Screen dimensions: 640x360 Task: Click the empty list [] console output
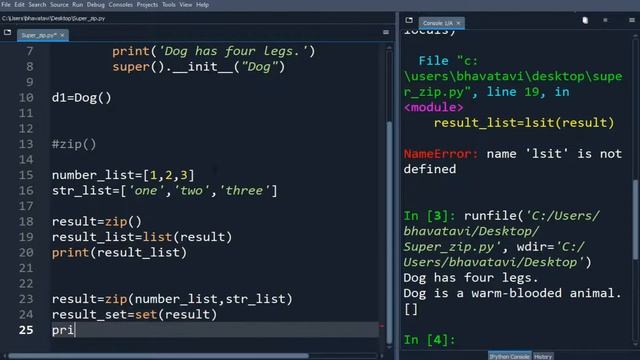[411, 309]
